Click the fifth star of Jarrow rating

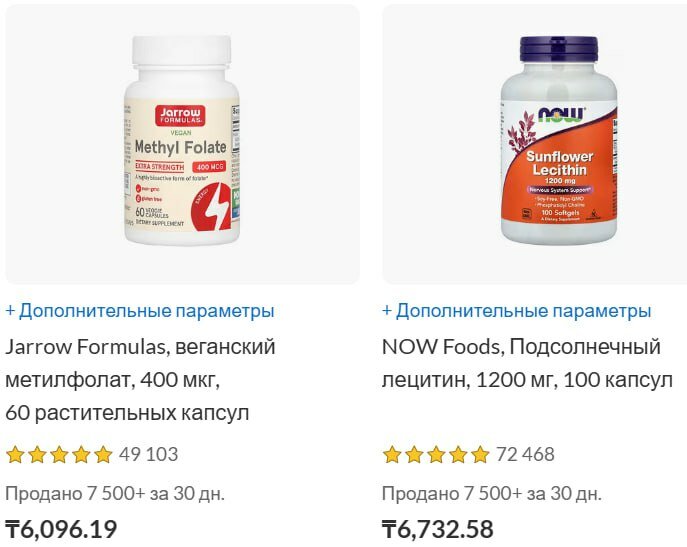(x=103, y=455)
